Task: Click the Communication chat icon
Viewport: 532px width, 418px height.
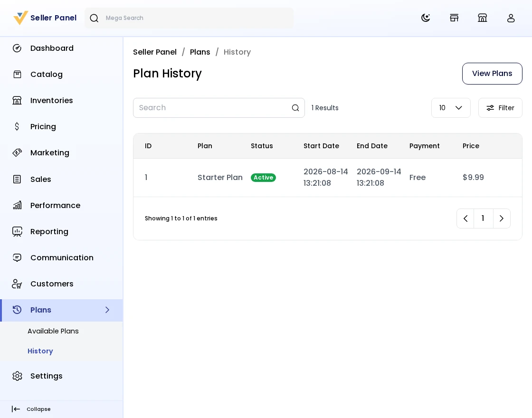Action: coord(17,257)
